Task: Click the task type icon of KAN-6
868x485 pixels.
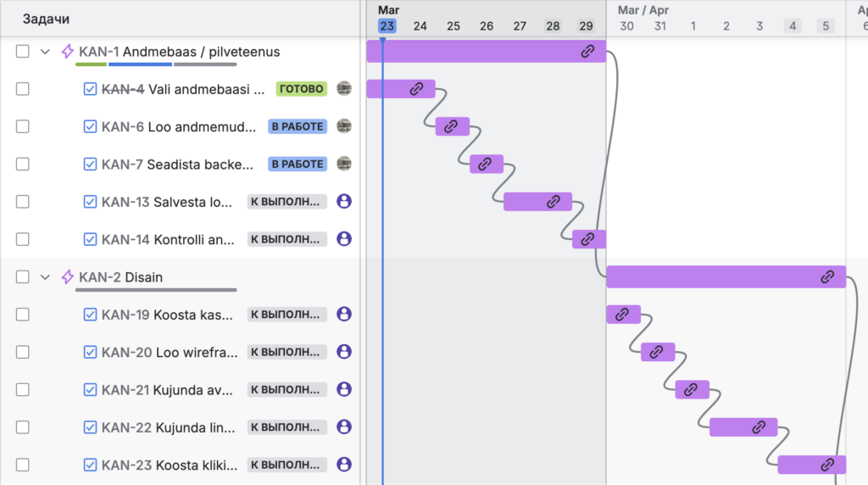Action: [x=91, y=126]
